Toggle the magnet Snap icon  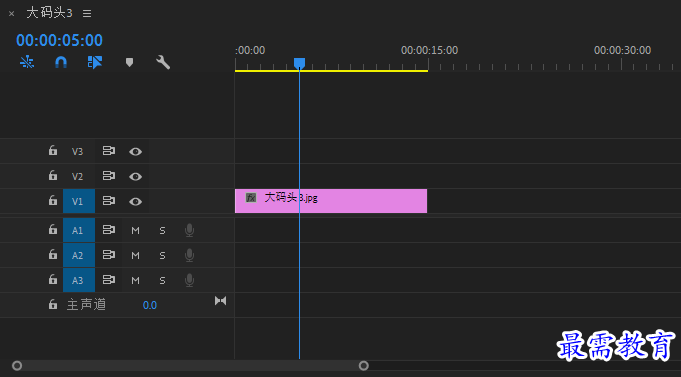pos(61,63)
